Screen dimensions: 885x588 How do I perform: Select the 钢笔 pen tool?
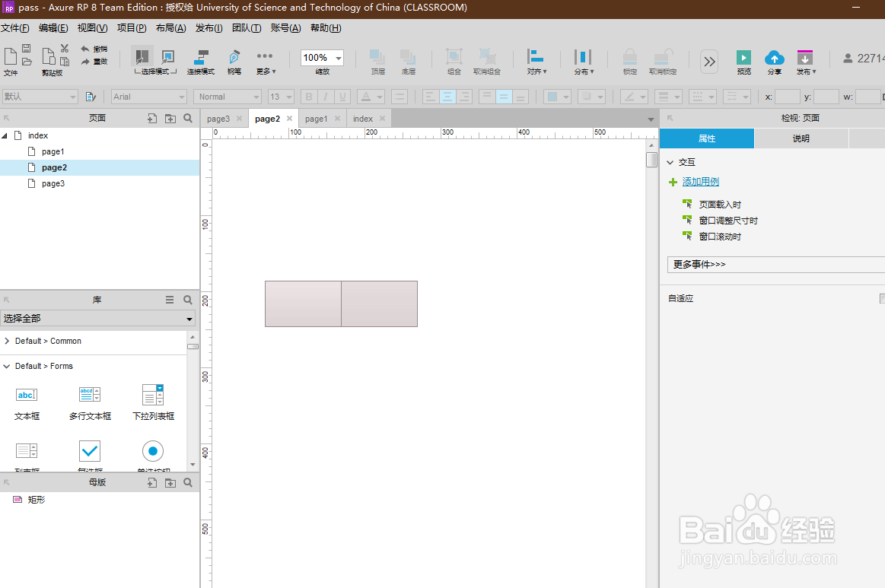234,62
